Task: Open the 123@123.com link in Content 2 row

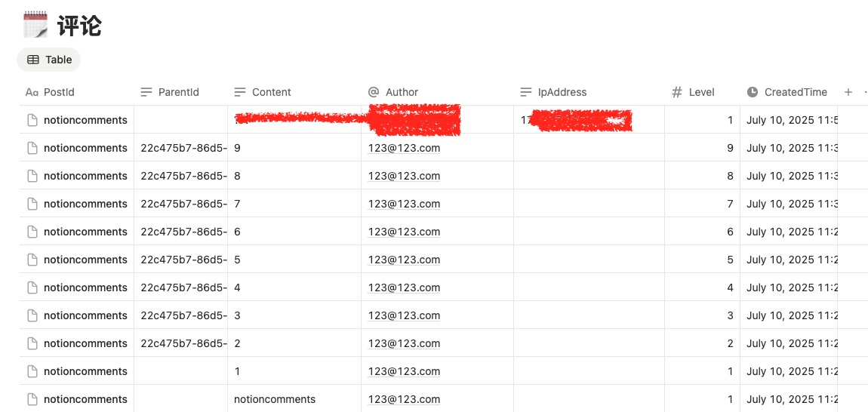Action: coord(404,343)
